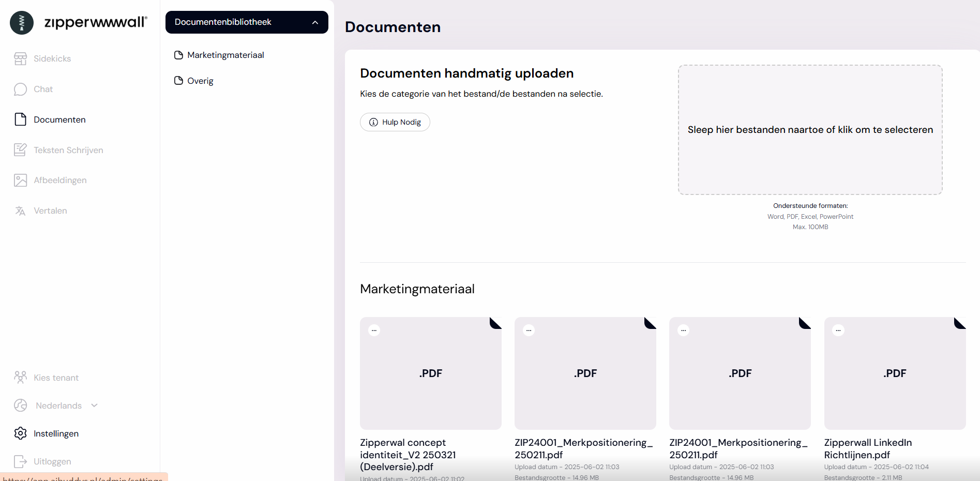
Task: Click the Overig file icon
Action: (x=178, y=81)
